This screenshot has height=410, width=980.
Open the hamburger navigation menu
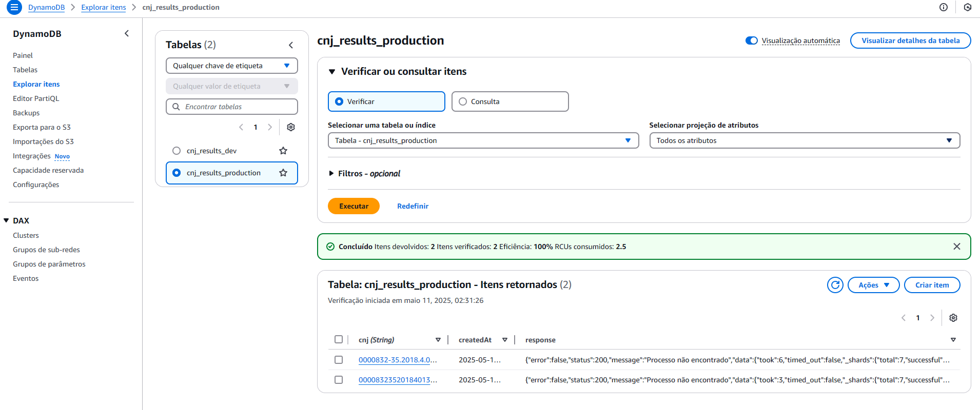[x=14, y=7]
